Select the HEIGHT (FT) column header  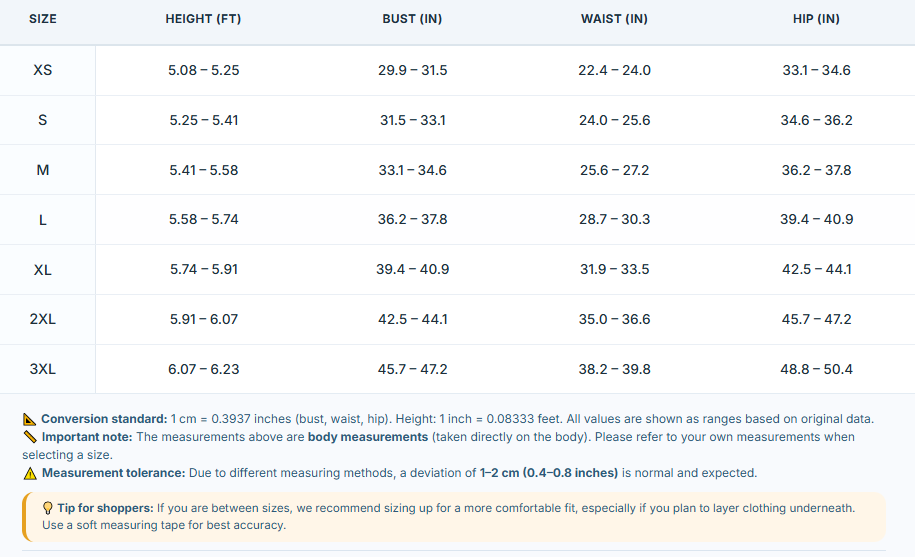(203, 19)
